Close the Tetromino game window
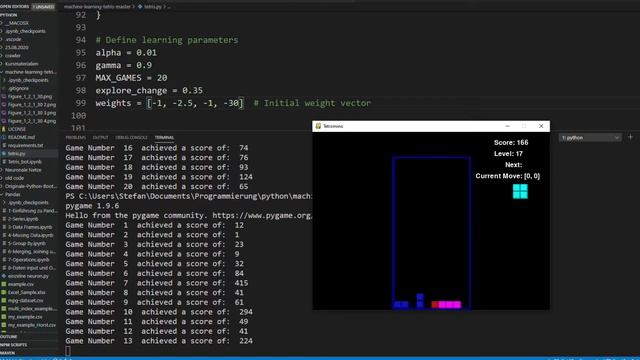Image resolution: width=640 pixels, height=360 pixels. [x=541, y=126]
